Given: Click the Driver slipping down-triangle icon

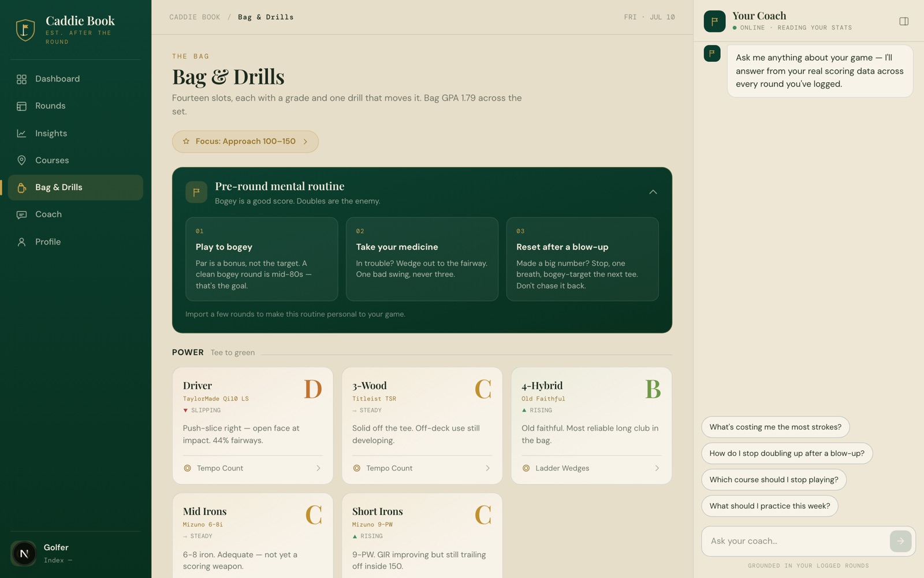Looking at the screenshot, I should pyautogui.click(x=185, y=410).
